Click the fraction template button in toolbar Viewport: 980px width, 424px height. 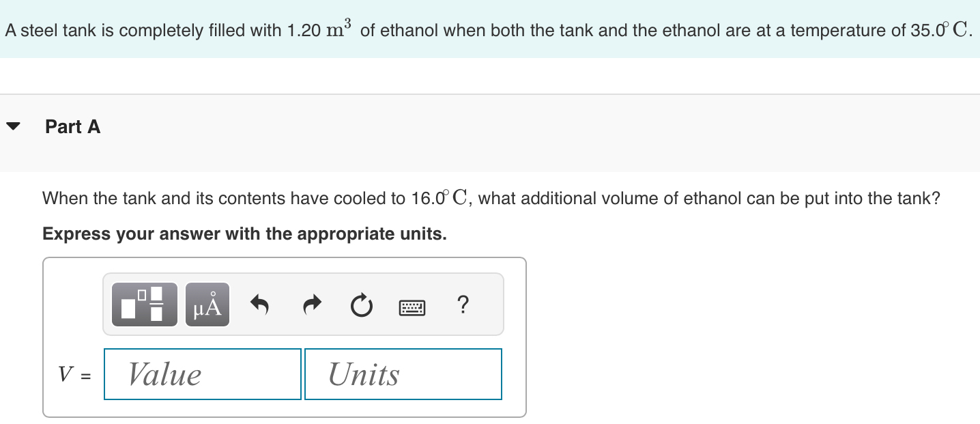[143, 305]
